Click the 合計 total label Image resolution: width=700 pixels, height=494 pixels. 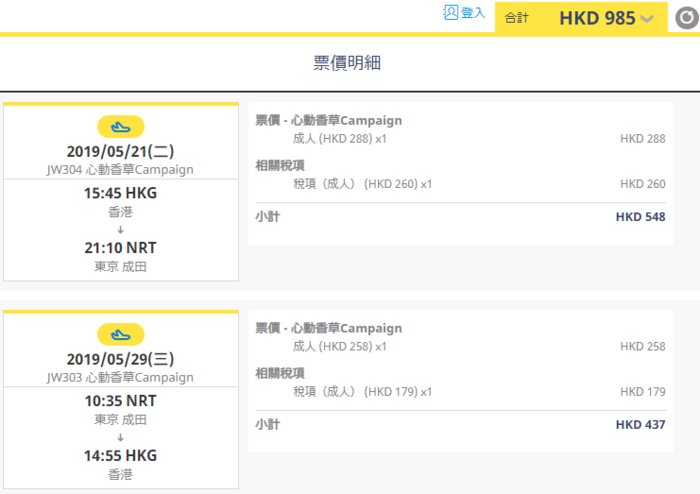(517, 18)
